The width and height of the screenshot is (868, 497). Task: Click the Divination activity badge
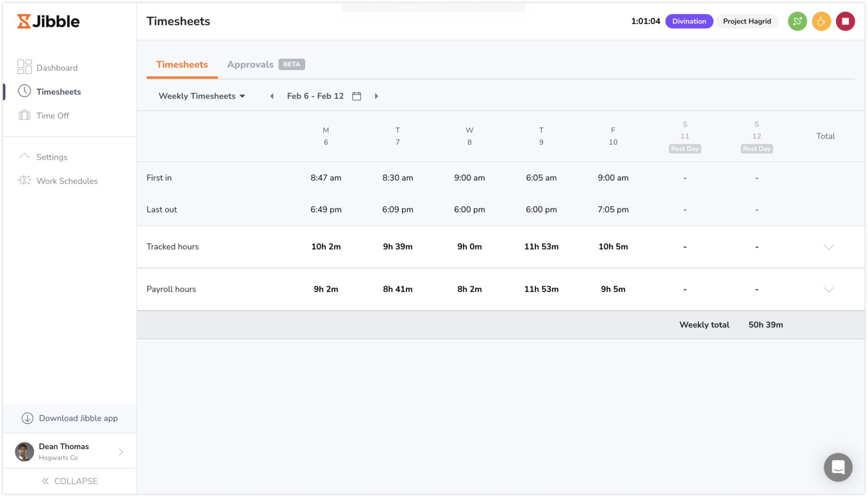click(689, 21)
